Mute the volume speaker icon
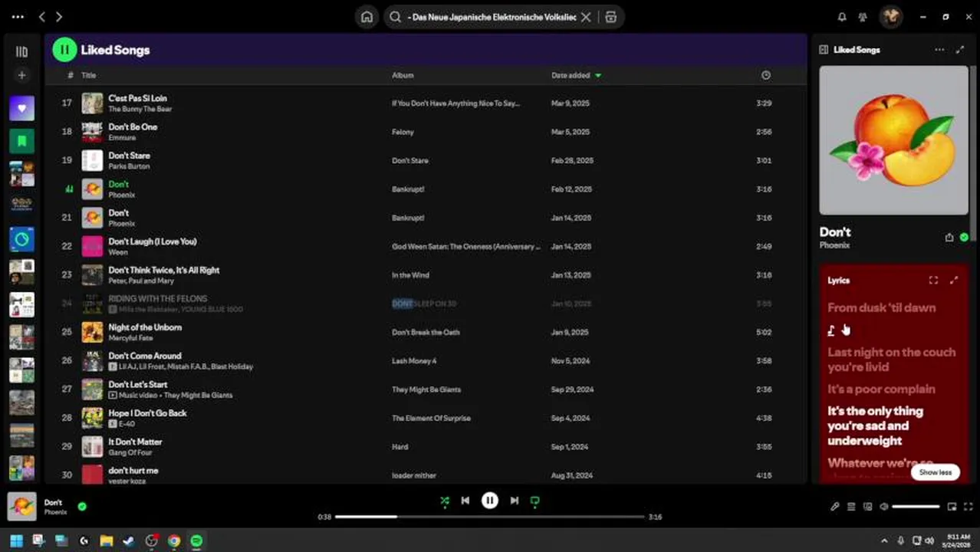This screenshot has height=552, width=980. (884, 506)
